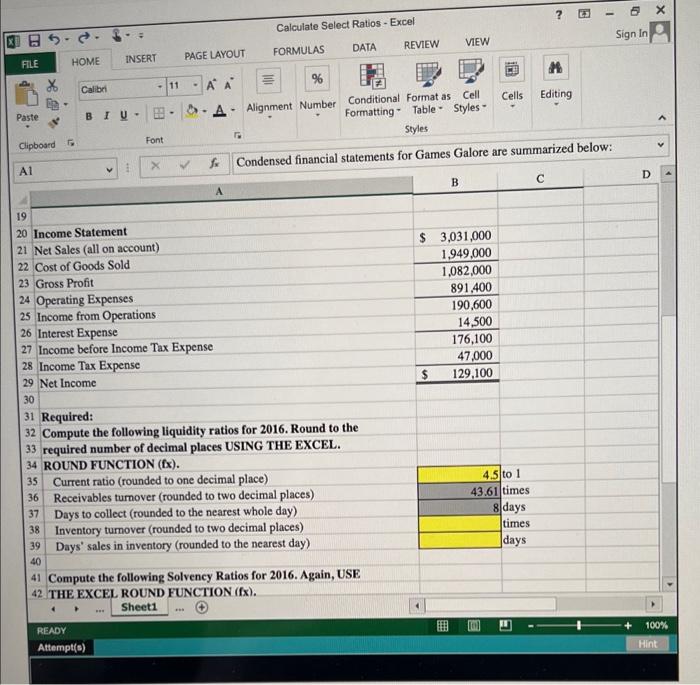The height and width of the screenshot is (685, 700).
Task: Expand the font color dropdown arrow
Action: (233, 110)
